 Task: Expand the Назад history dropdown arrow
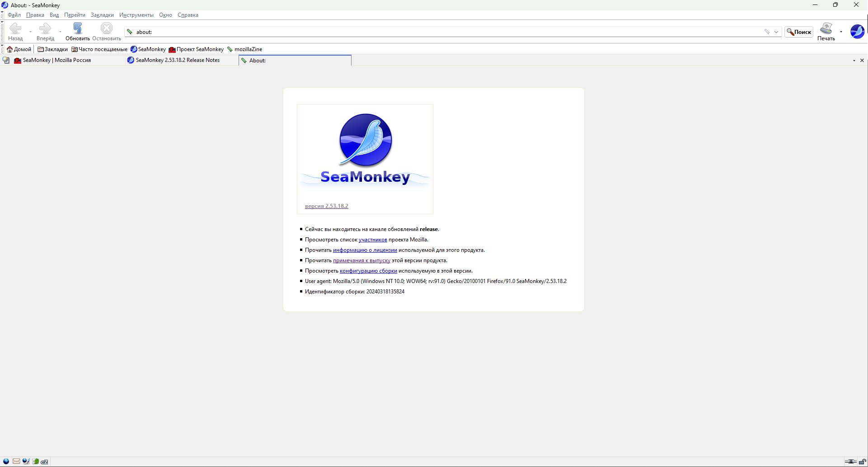point(30,32)
